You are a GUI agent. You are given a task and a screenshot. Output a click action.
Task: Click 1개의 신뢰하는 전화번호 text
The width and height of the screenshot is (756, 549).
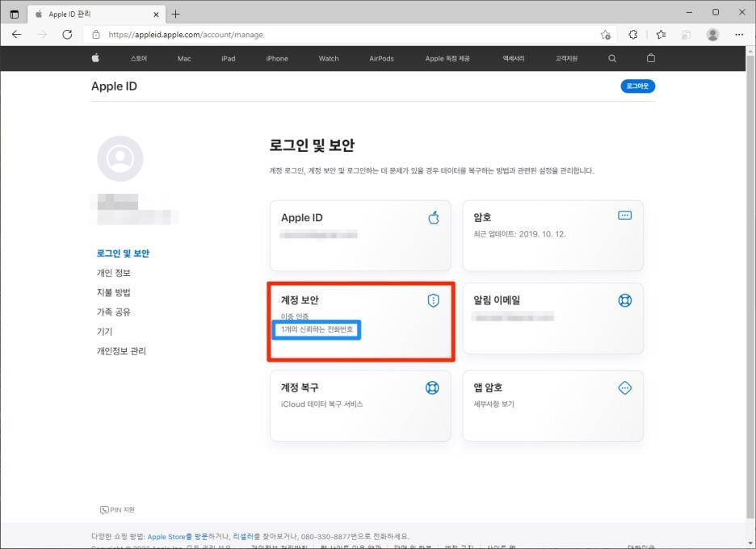pos(317,329)
